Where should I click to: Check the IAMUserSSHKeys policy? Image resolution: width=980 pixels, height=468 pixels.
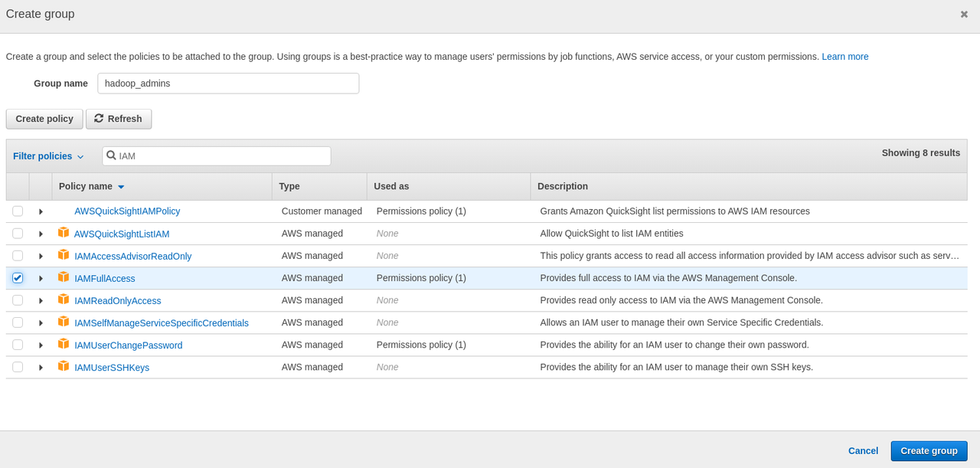(17, 367)
